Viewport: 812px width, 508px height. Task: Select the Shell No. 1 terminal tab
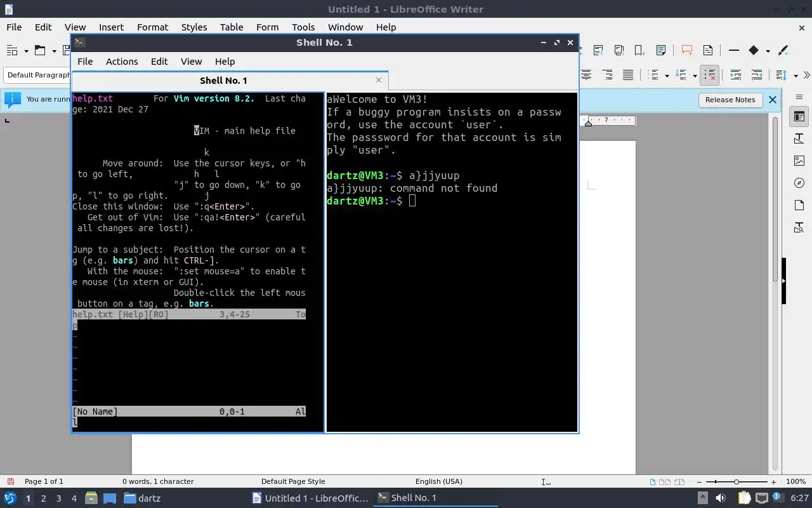click(229, 80)
